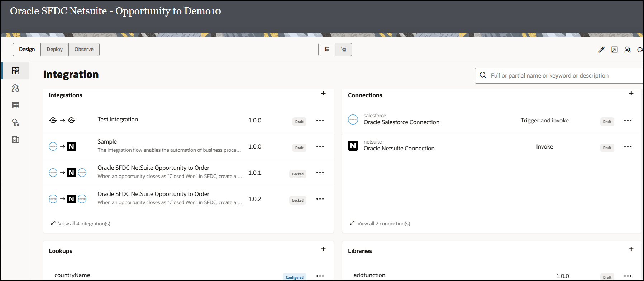Click version 1.0.2 of Opportunity to Order
The image size is (644, 281).
click(255, 199)
